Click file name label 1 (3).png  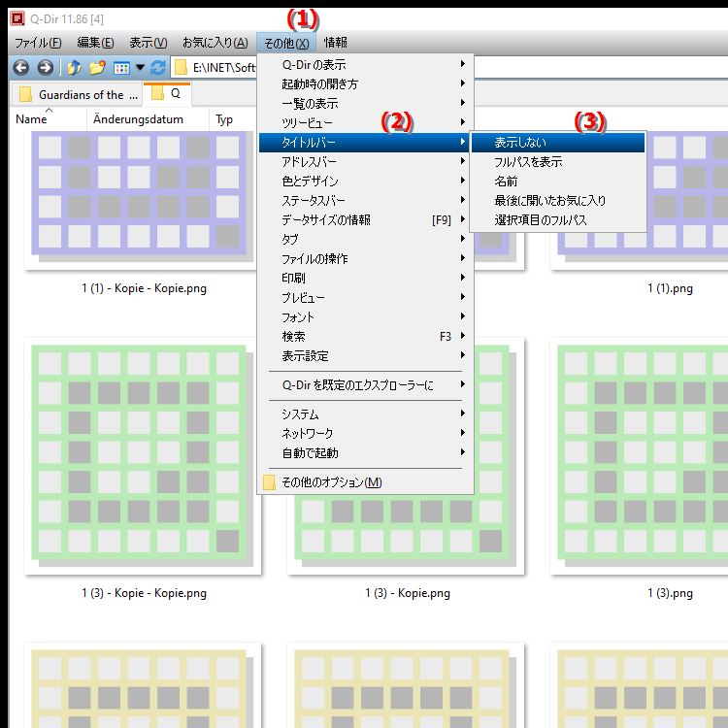coord(670,593)
